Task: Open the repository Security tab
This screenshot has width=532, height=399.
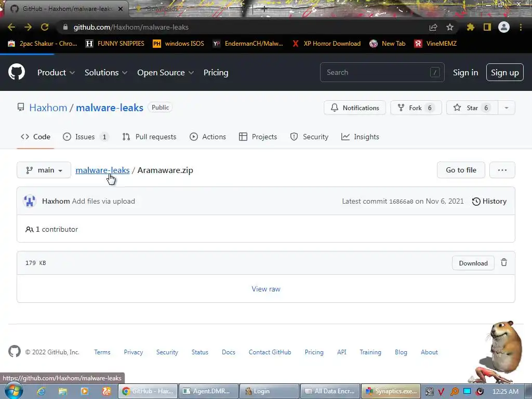Action: 309,137
